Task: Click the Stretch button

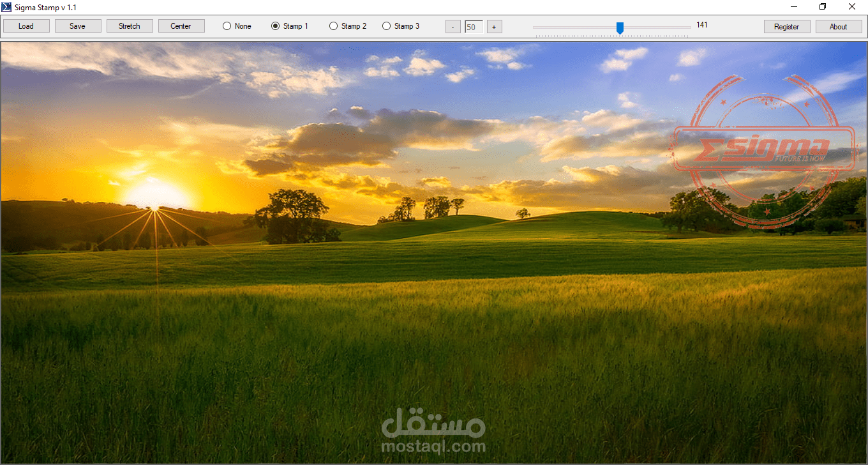Action: point(130,26)
